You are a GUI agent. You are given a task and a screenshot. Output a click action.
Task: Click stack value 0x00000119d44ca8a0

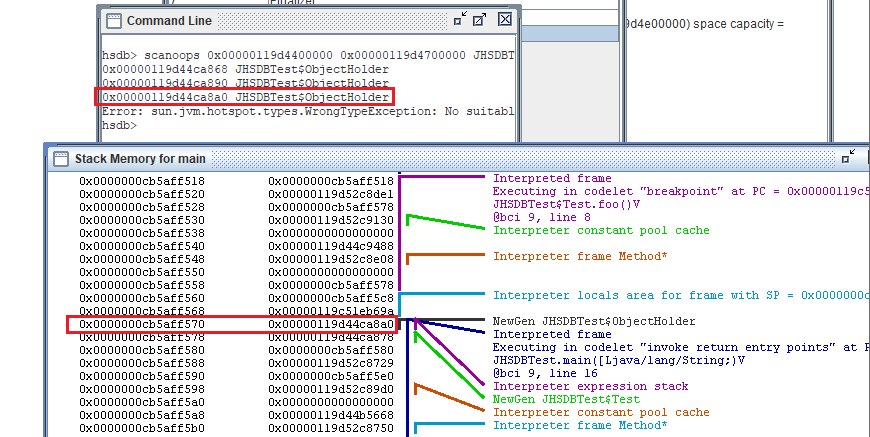(x=330, y=323)
